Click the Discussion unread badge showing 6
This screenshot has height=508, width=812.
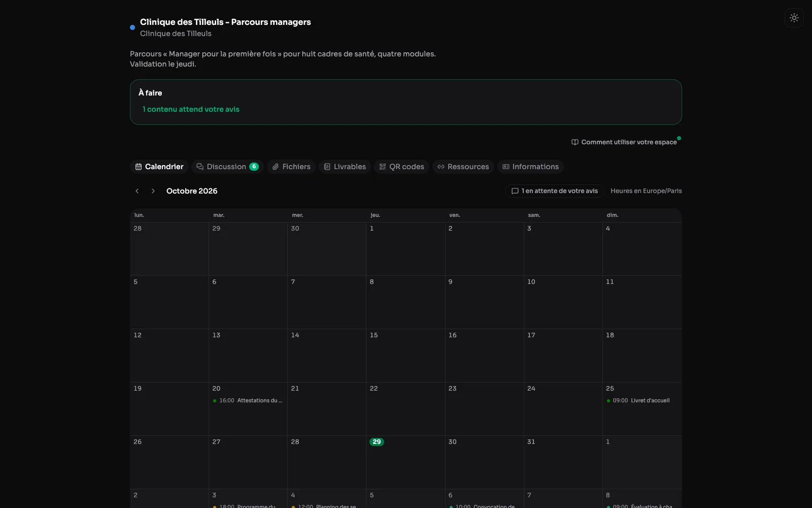click(x=254, y=167)
